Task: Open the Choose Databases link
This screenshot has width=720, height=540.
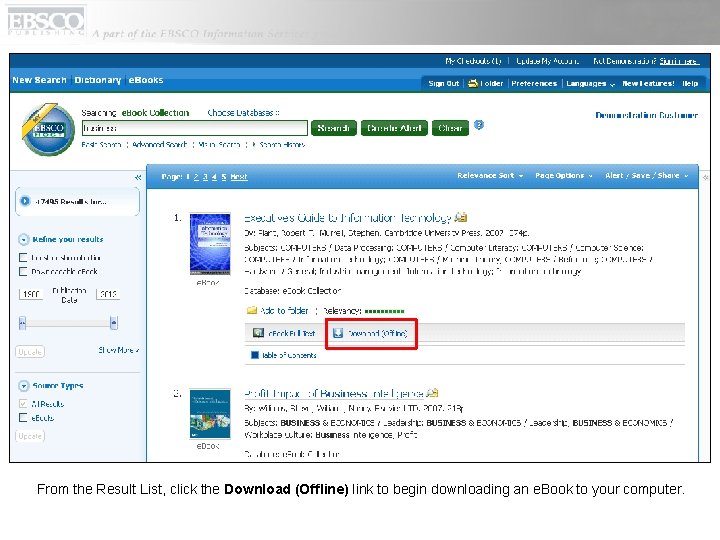Action: pos(243,112)
